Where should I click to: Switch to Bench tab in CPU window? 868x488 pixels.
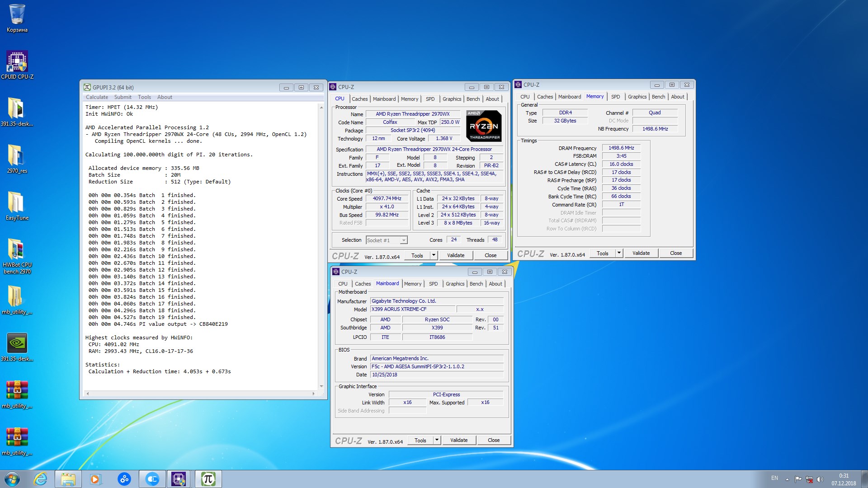coord(473,99)
